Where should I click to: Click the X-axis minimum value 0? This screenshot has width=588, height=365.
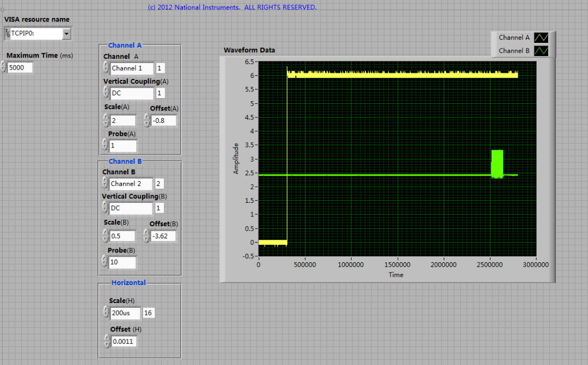pyautogui.click(x=259, y=264)
